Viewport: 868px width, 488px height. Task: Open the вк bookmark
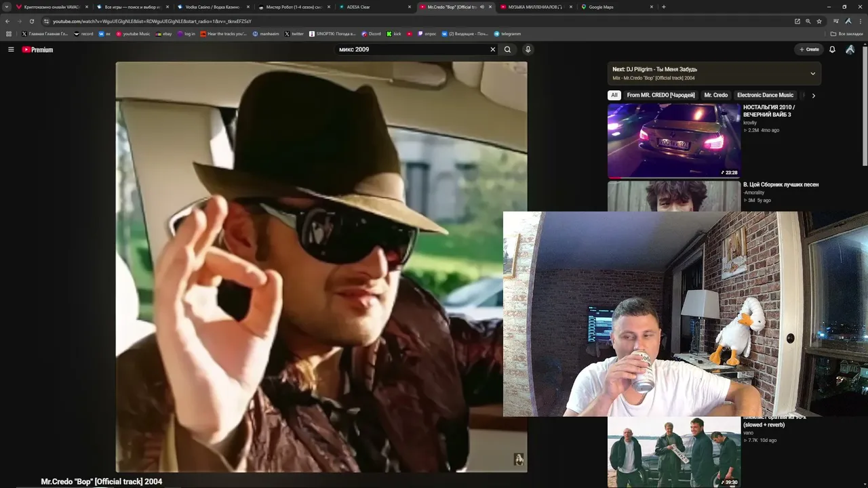tap(104, 34)
